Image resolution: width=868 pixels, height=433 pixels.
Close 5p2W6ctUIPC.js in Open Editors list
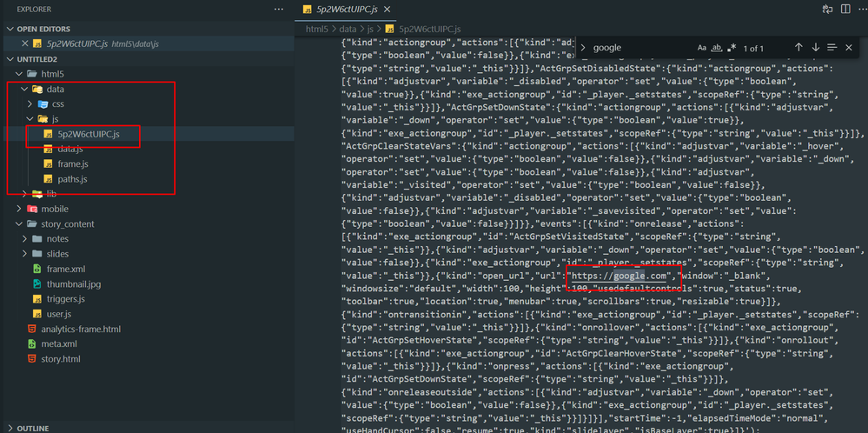coord(23,43)
